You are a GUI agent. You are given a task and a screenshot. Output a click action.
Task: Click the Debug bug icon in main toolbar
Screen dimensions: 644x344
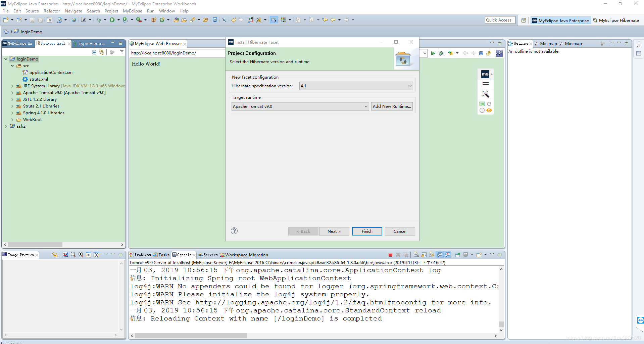pyautogui.click(x=99, y=20)
